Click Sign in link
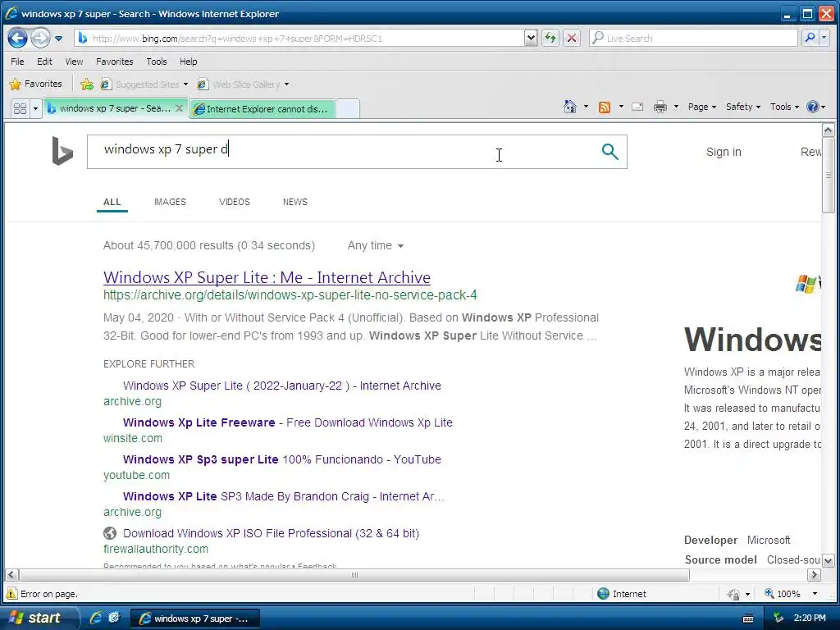Screen dimensions: 840x630 [x=724, y=152]
